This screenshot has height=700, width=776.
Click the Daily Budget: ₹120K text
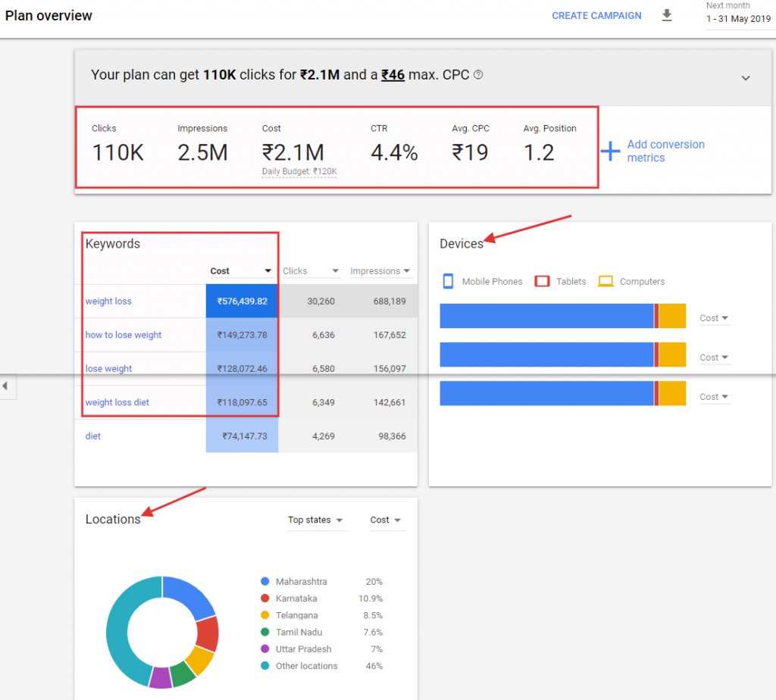tap(299, 172)
